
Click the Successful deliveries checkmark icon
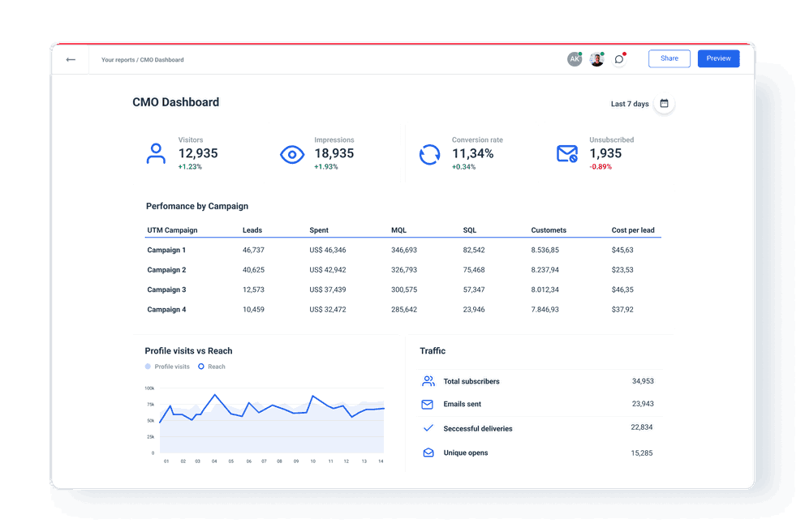point(428,427)
